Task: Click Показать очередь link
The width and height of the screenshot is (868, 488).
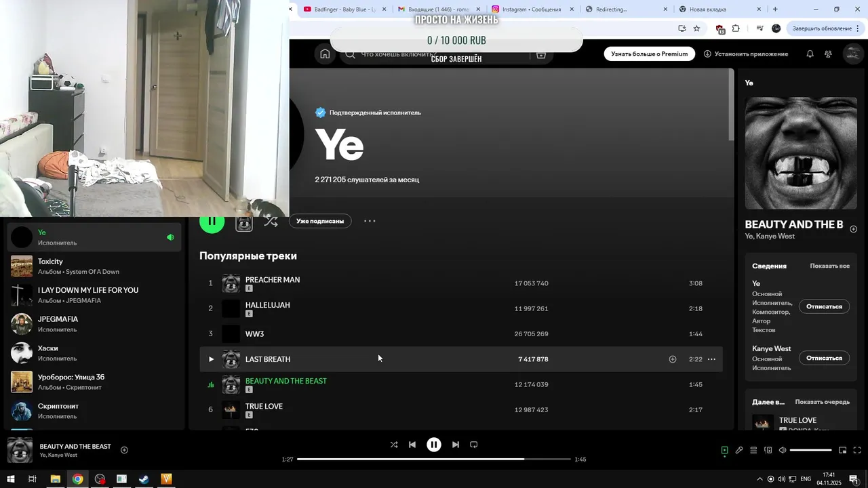Action: tap(822, 402)
